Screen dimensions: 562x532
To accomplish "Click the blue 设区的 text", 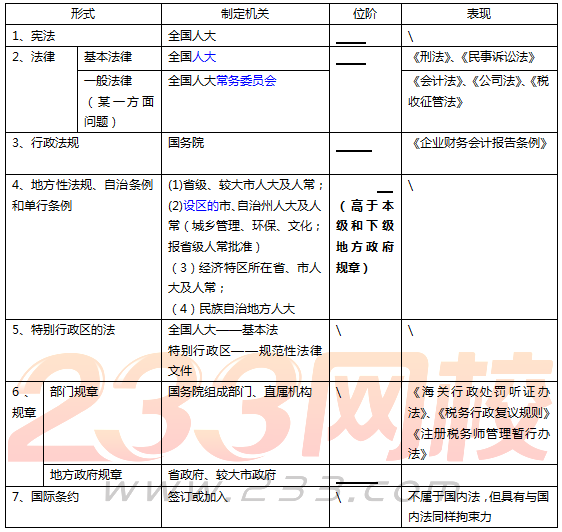I will pos(201,205).
